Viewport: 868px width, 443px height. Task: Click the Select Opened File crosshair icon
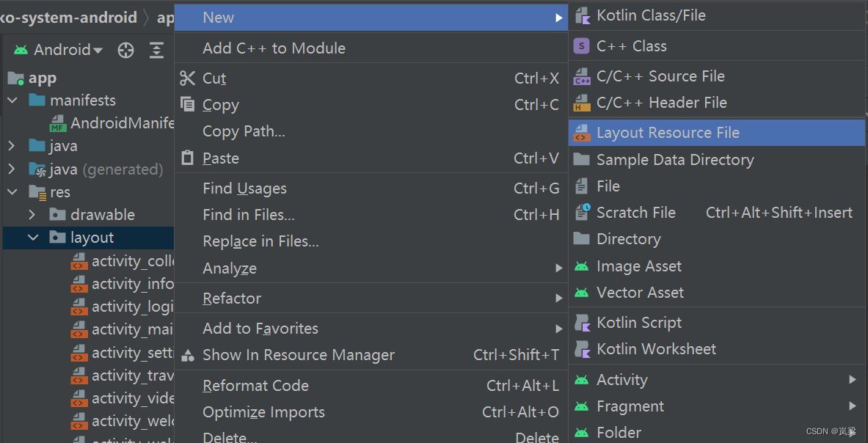125,50
